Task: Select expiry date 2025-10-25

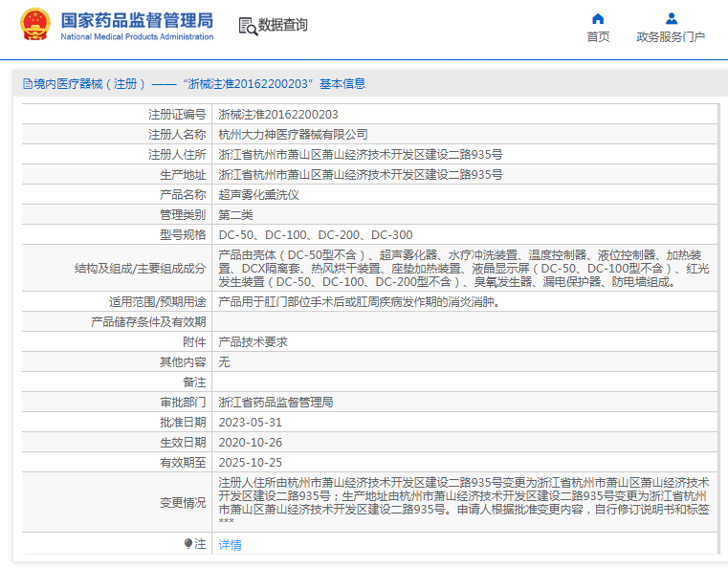Action: tap(251, 462)
